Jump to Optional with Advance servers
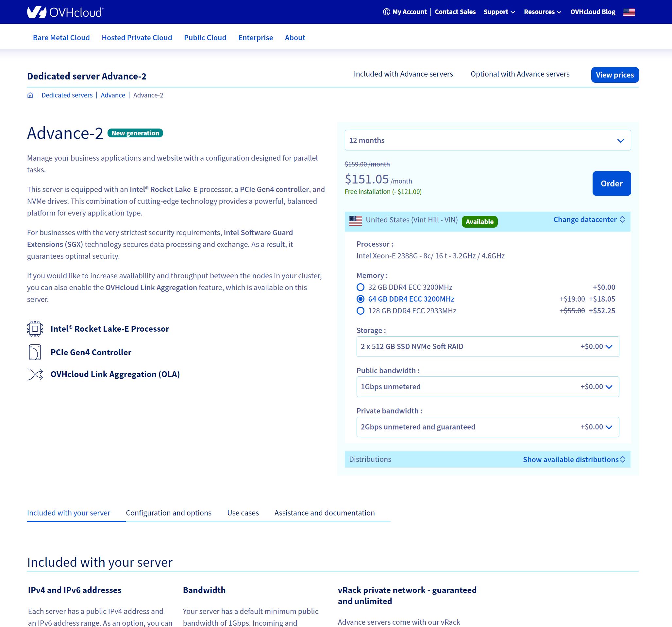Image resolution: width=672 pixels, height=627 pixels. 520,74
